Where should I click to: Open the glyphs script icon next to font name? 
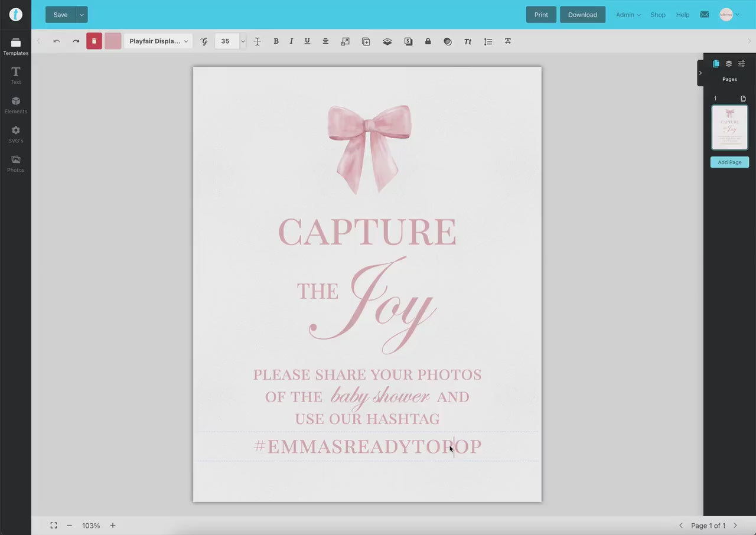coord(204,41)
